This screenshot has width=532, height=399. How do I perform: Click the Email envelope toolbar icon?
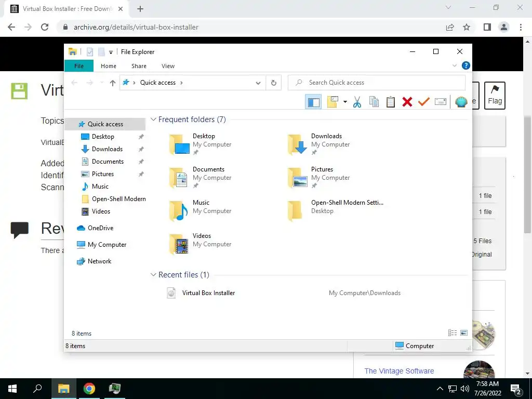point(441,102)
